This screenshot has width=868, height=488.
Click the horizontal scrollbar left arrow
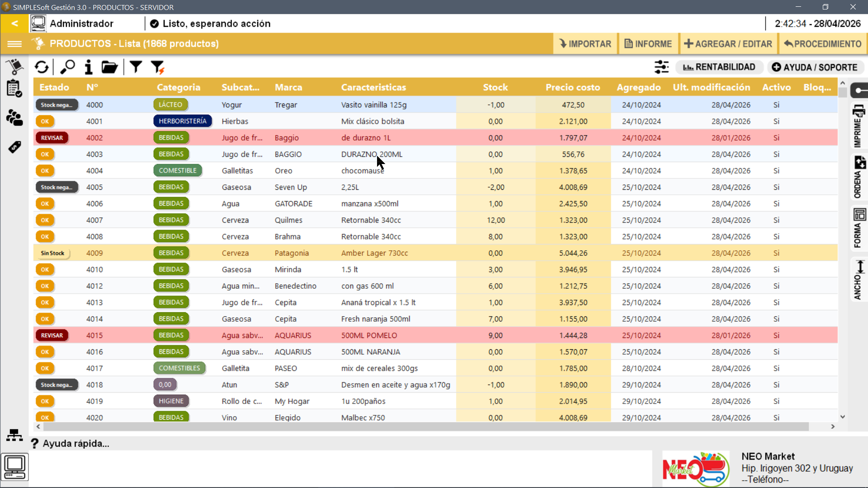click(38, 427)
